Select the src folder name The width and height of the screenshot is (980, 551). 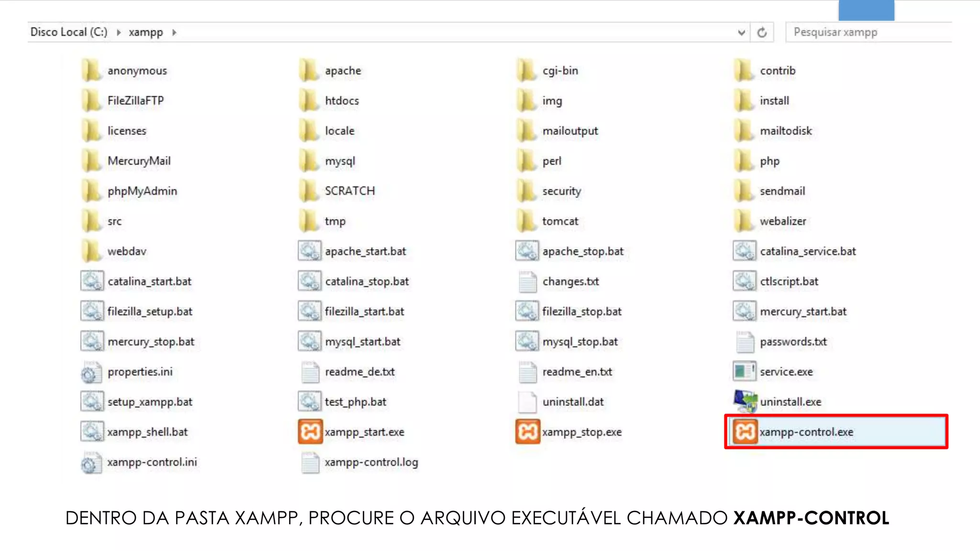(x=114, y=221)
